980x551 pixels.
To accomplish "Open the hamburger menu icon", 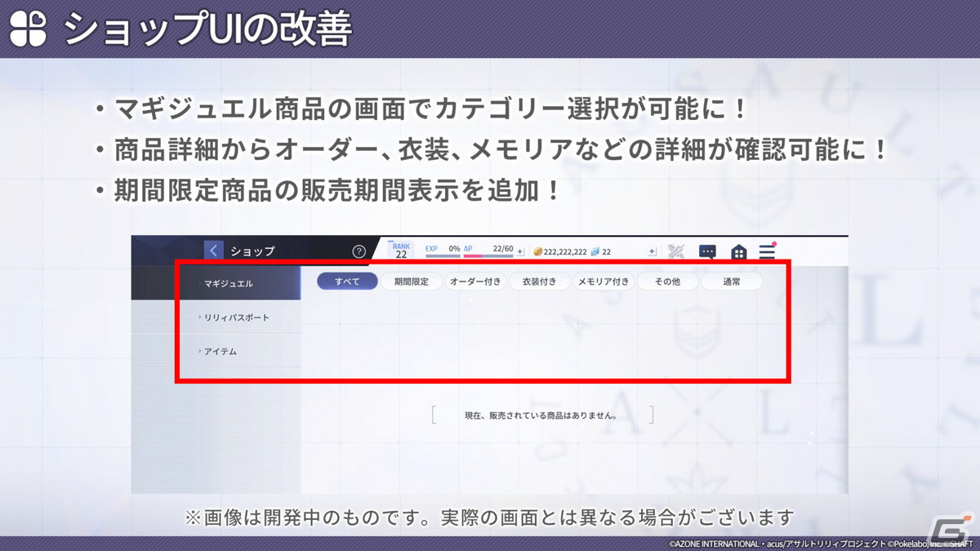I will [x=767, y=251].
